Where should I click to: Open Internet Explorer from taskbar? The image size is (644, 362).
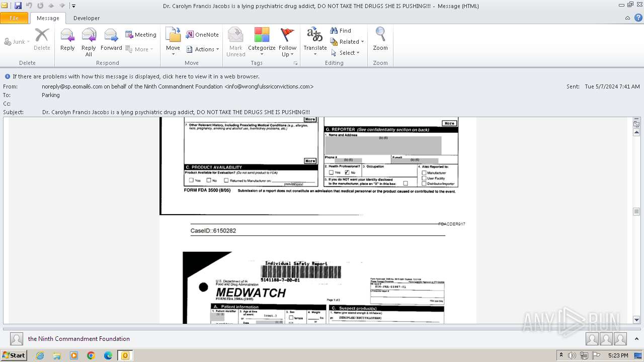(x=40, y=355)
